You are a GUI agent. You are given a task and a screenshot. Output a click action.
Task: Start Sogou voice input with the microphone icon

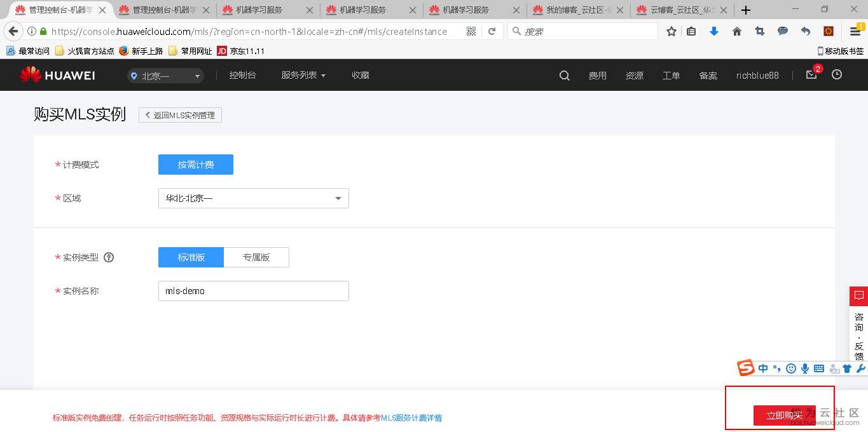[804, 368]
